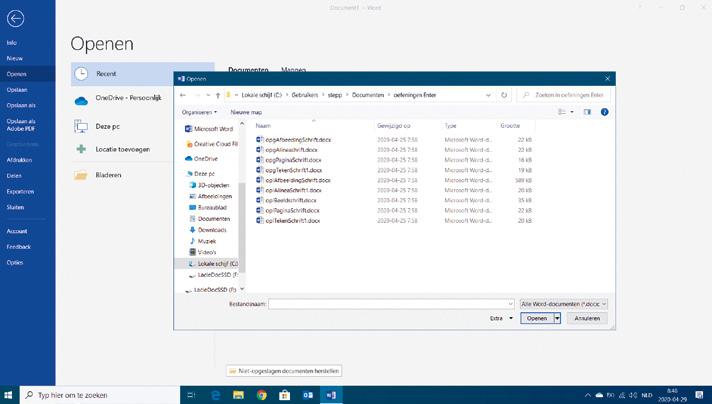Select file oplAfbeeldingSchrift.docx
712x404 pixels.
(x=293, y=180)
